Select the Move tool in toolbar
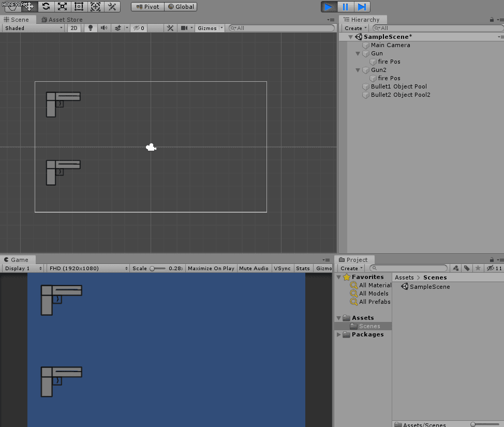This screenshot has width=504, height=427. (29, 7)
